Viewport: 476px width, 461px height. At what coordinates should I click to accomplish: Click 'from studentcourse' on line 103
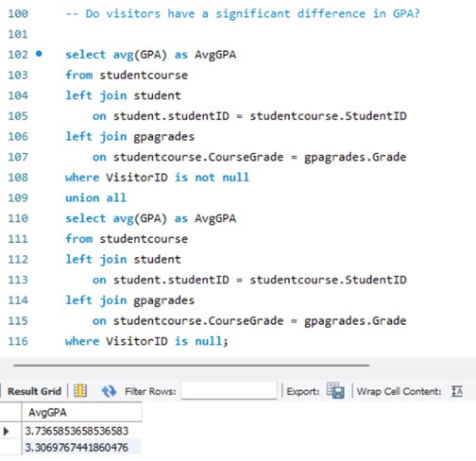click(x=127, y=75)
